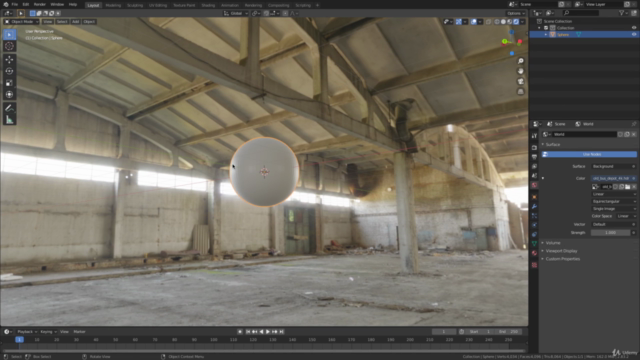Select the Cursor tool in toolbar
Image resolution: width=640 pixels, height=360 pixels.
[9, 46]
